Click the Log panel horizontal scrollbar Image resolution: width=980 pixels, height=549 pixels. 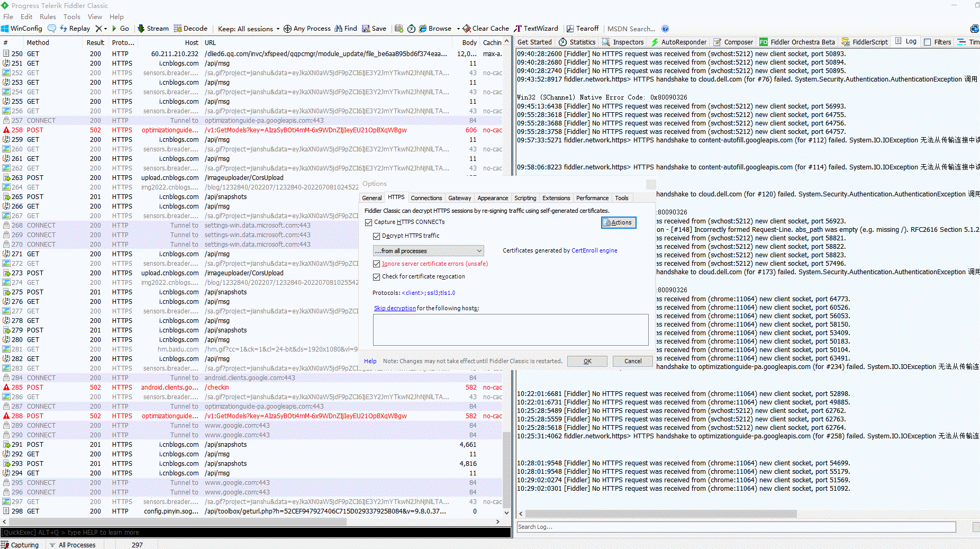click(x=661, y=514)
